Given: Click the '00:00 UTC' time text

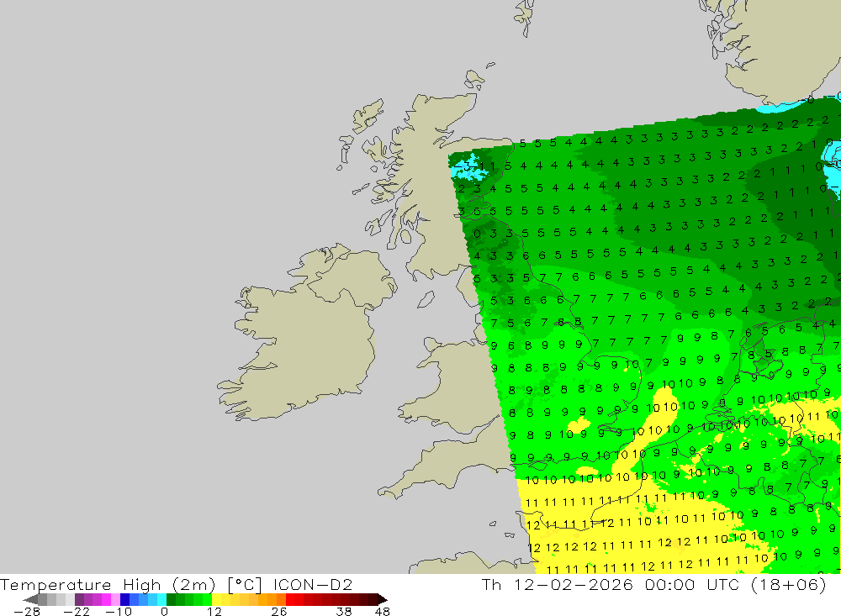Looking at the screenshot, I should coord(692,584).
